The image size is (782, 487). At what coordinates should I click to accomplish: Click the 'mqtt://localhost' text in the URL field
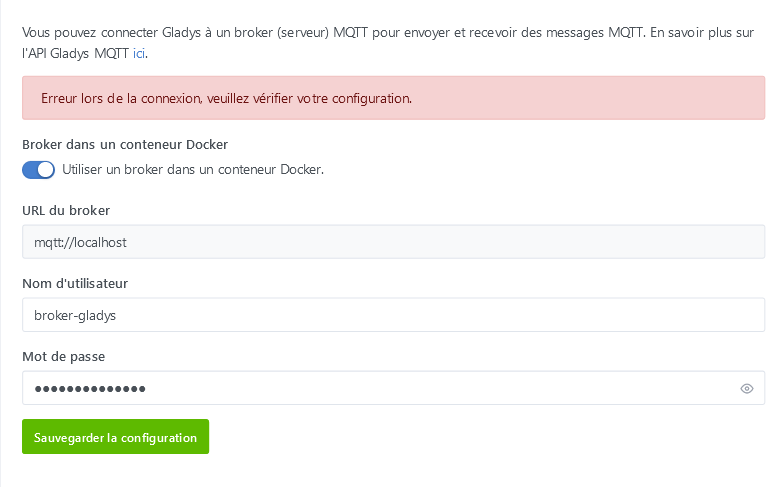click(x=80, y=242)
